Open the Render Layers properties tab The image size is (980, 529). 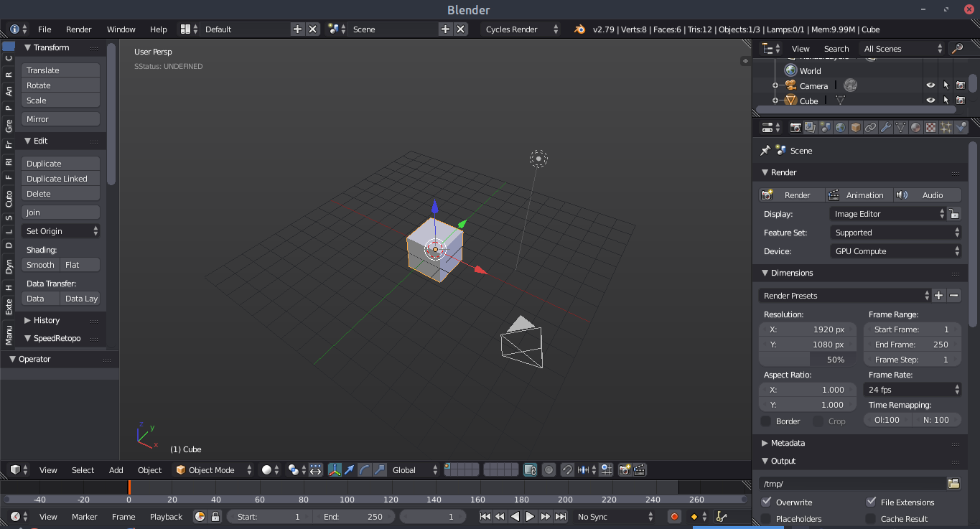click(811, 127)
